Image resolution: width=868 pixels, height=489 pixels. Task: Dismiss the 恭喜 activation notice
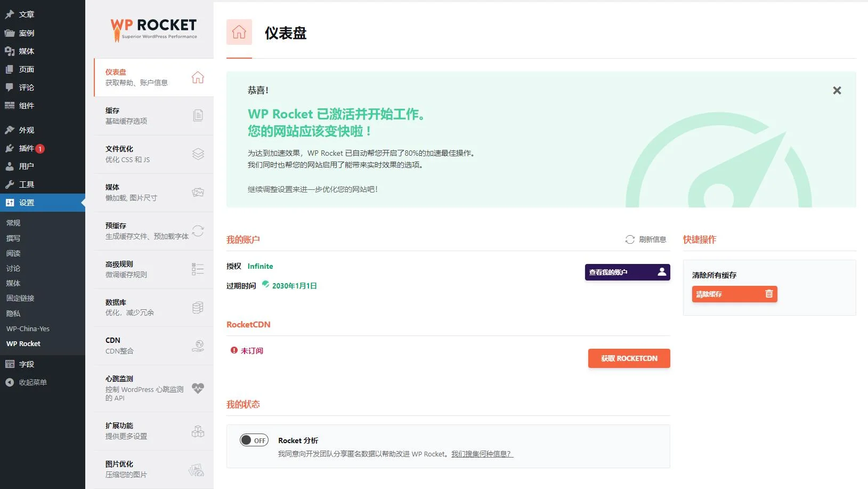[837, 91]
